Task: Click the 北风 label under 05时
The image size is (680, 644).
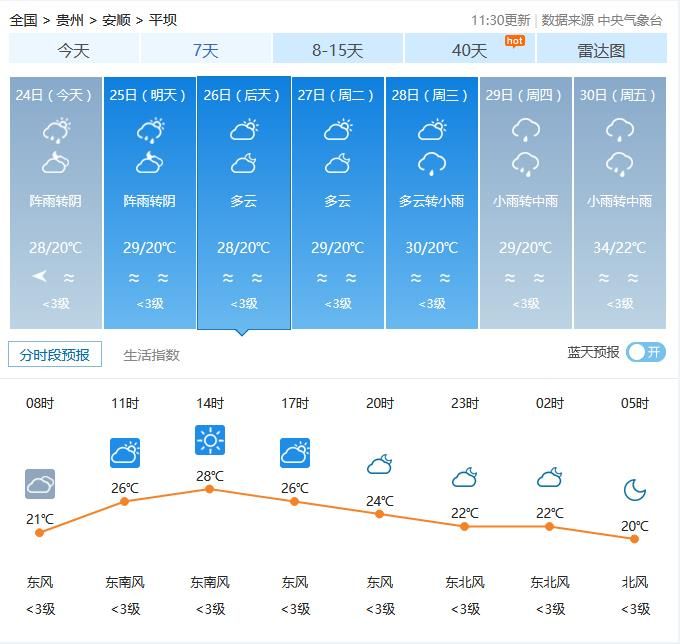Action: click(634, 582)
